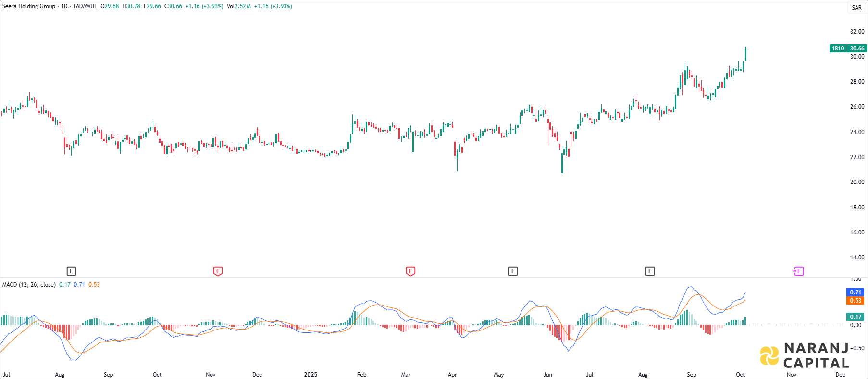Click the 30.66 current price label

pos(857,48)
